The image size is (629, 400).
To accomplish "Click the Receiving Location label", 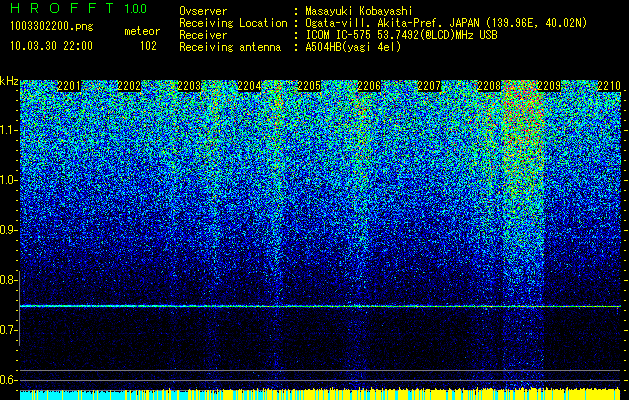I will coord(233,23).
